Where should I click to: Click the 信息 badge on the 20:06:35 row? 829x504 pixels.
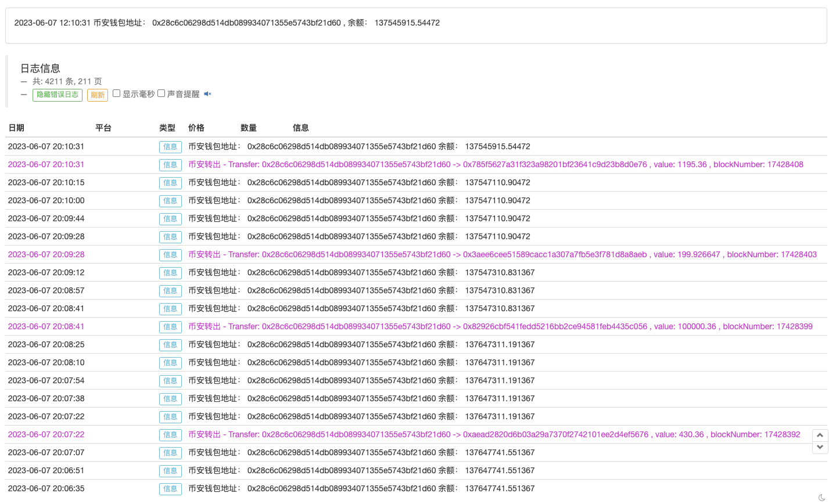tap(170, 488)
